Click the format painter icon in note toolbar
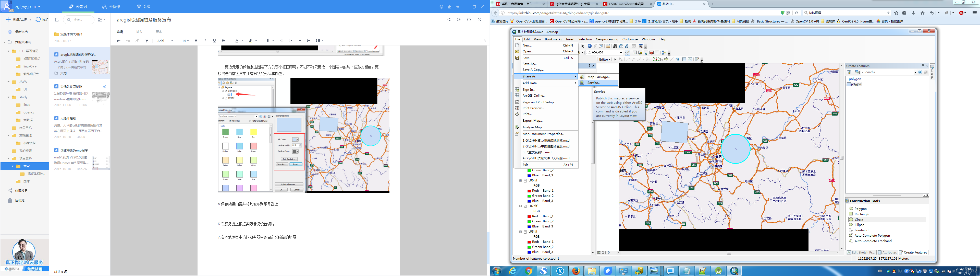The height and width of the screenshot is (276, 980). tap(146, 41)
